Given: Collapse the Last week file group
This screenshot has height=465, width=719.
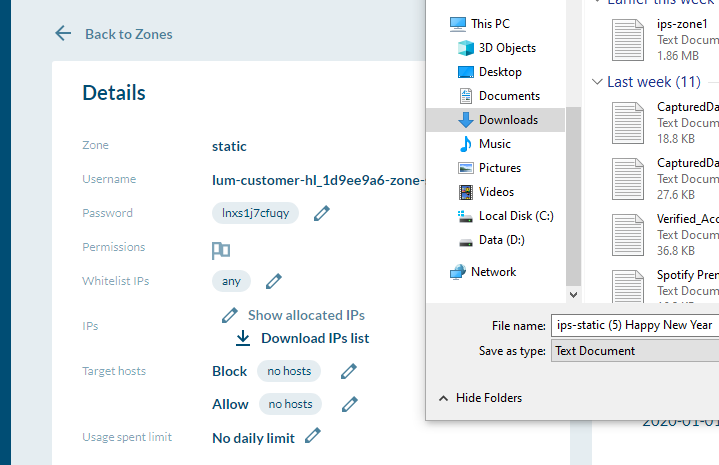Looking at the screenshot, I should (598, 82).
